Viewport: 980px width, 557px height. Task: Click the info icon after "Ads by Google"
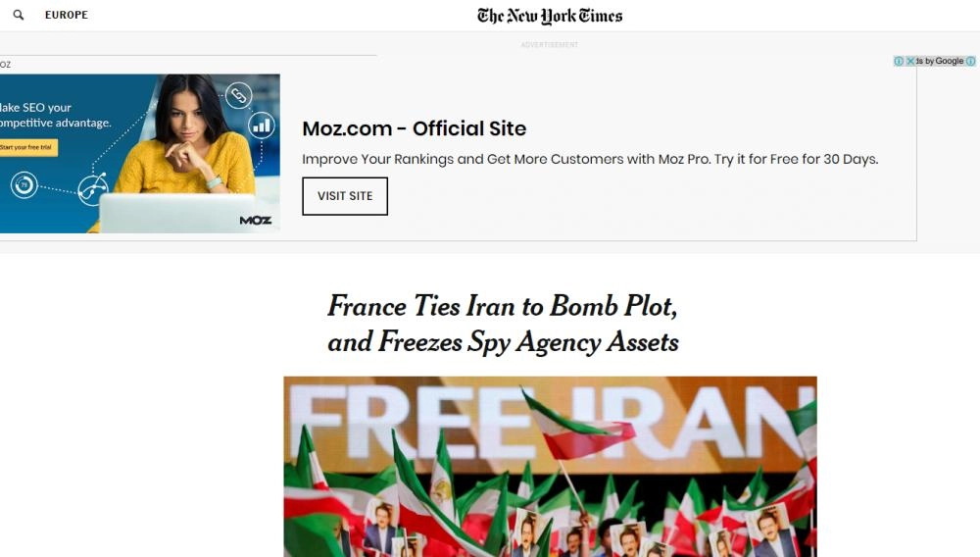[970, 61]
